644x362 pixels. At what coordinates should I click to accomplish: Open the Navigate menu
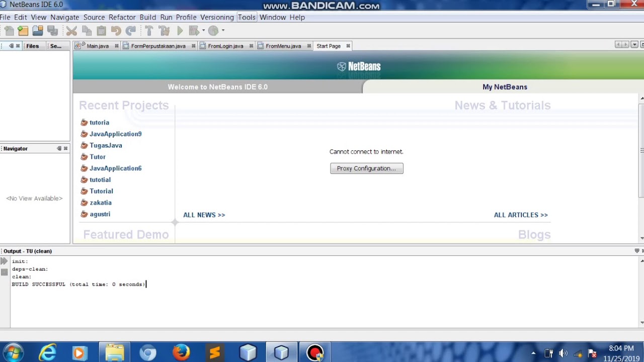pos(64,17)
